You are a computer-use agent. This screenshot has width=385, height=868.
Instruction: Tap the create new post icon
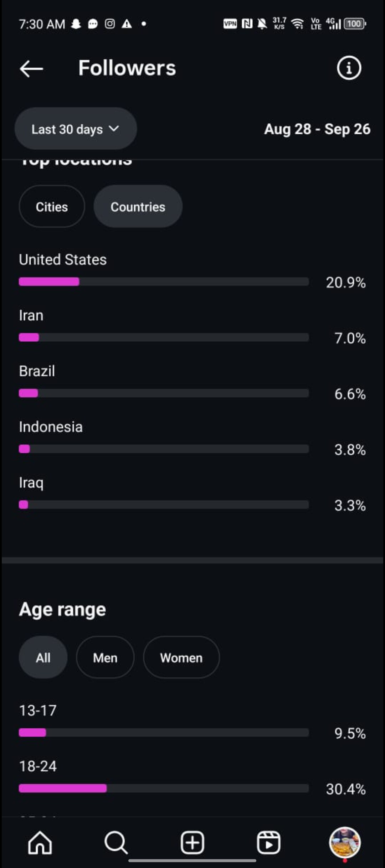point(192,843)
